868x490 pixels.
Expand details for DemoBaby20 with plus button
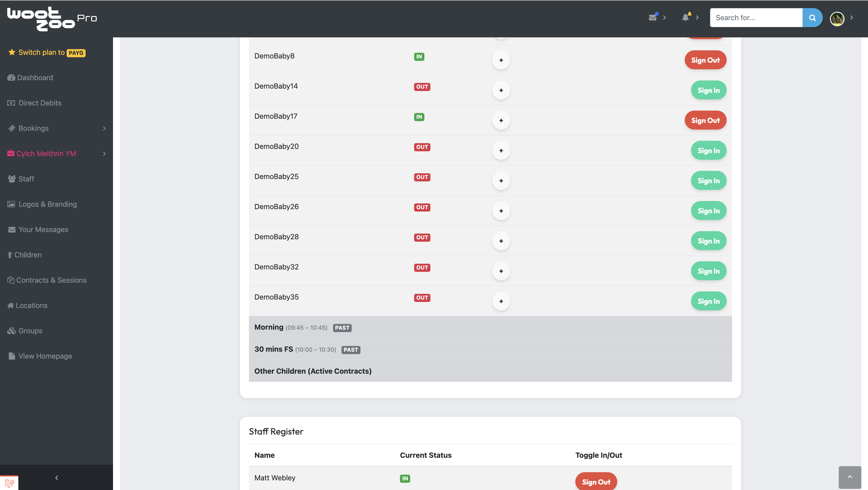pyautogui.click(x=501, y=150)
